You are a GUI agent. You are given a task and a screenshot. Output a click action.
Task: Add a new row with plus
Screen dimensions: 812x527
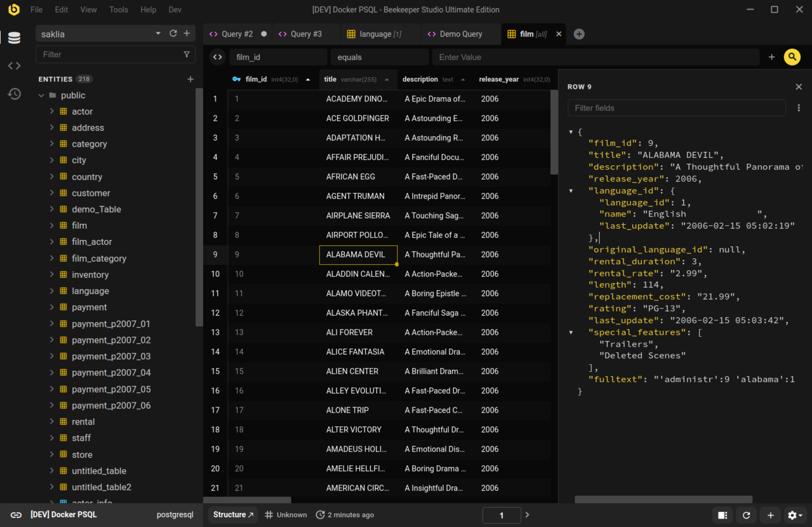(x=770, y=515)
